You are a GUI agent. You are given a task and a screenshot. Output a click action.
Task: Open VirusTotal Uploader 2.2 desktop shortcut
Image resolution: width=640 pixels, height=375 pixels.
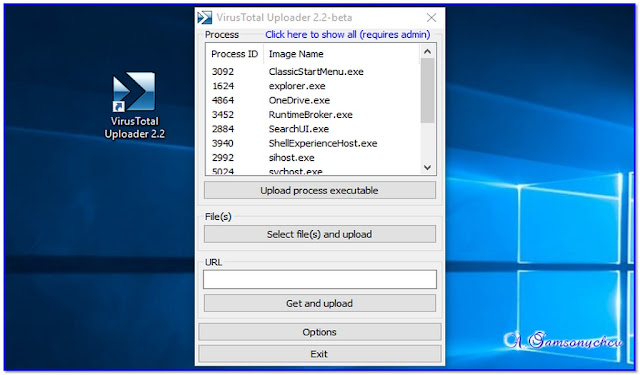(134, 106)
